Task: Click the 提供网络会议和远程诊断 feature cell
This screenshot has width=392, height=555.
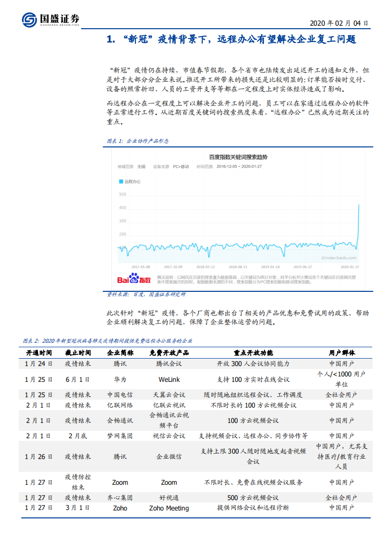Action: coord(253,508)
